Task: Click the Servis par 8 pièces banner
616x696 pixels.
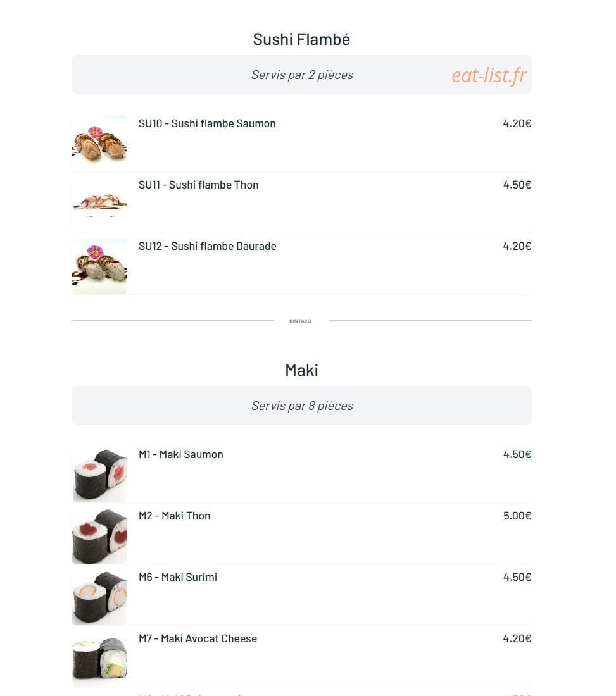Action: [301, 405]
